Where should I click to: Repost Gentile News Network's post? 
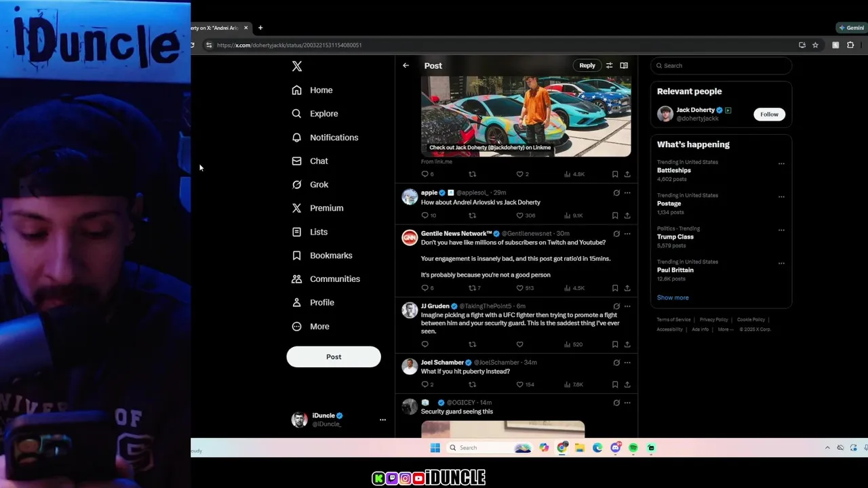473,288
